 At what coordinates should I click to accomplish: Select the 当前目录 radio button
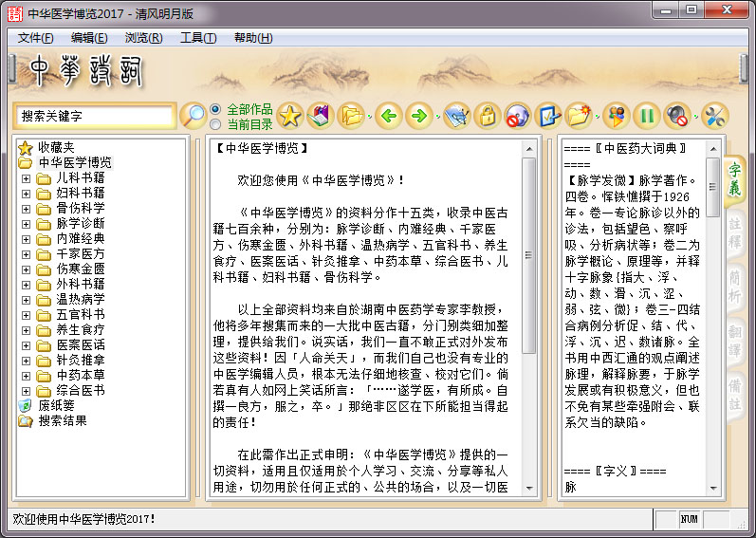[215, 124]
